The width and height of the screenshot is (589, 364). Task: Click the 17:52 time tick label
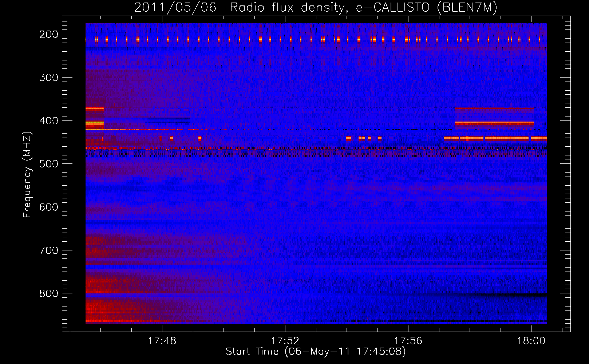coord(285,341)
